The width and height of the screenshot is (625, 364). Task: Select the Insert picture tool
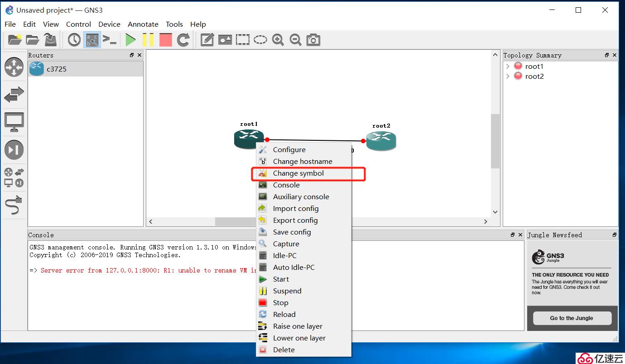(x=225, y=40)
